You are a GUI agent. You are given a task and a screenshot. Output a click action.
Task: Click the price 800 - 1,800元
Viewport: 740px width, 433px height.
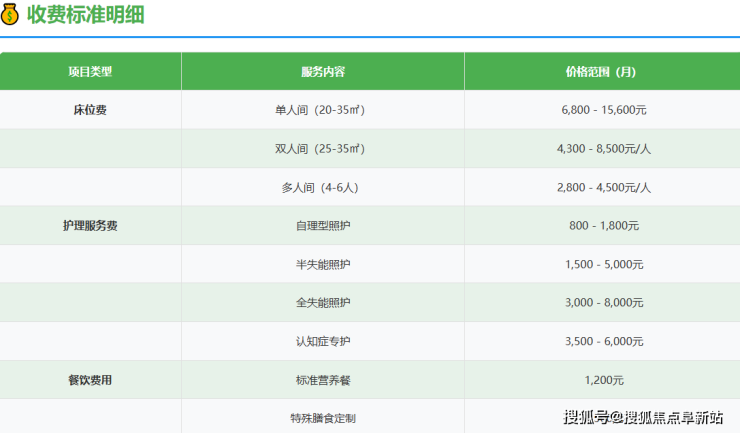603,226
